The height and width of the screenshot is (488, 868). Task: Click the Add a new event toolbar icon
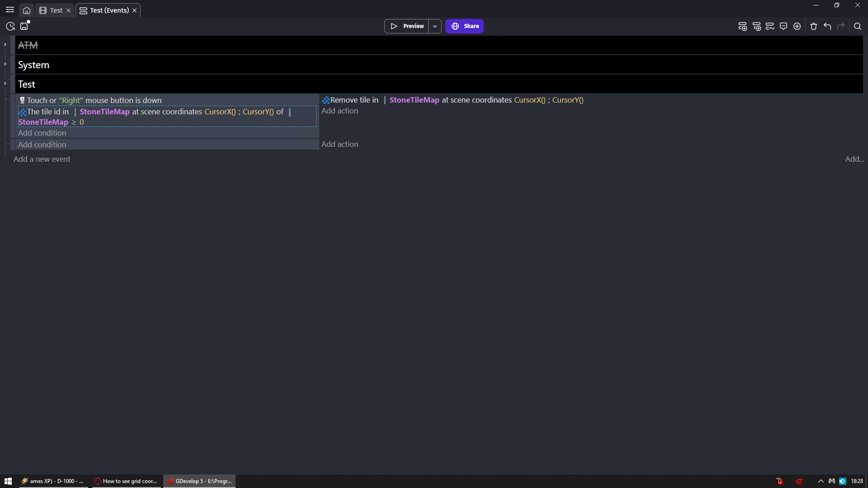click(x=742, y=26)
